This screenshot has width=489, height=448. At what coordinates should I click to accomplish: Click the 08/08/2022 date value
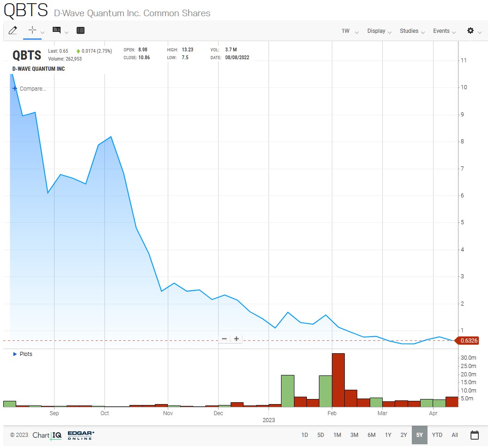pos(237,57)
